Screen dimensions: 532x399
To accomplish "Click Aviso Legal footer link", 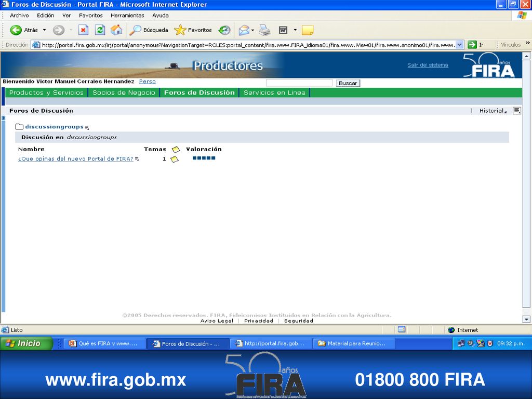I will pyautogui.click(x=217, y=321).
